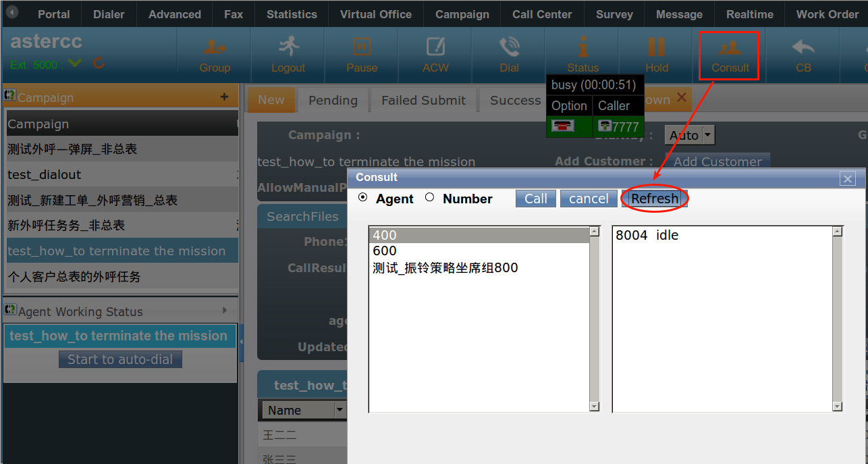Select the Agent radio button
Viewport: 868px width, 464px height.
[x=363, y=198]
